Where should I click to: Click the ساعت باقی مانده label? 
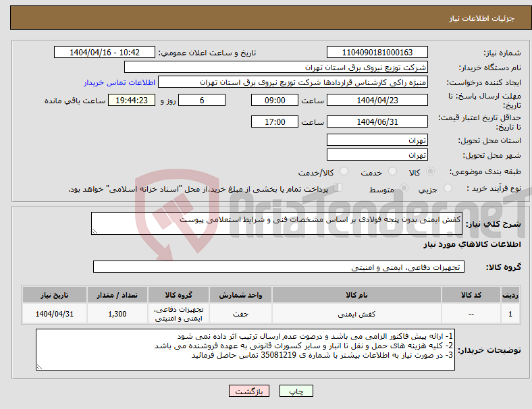tap(75, 101)
